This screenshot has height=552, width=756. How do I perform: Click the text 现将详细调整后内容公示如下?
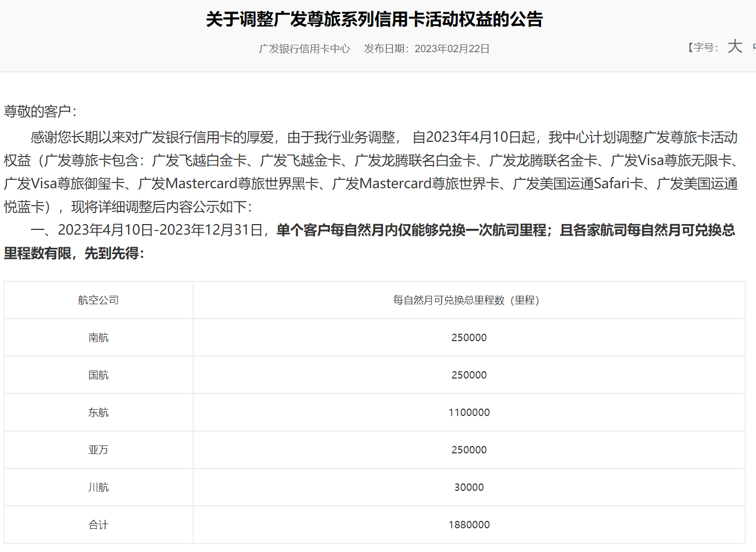(158, 207)
